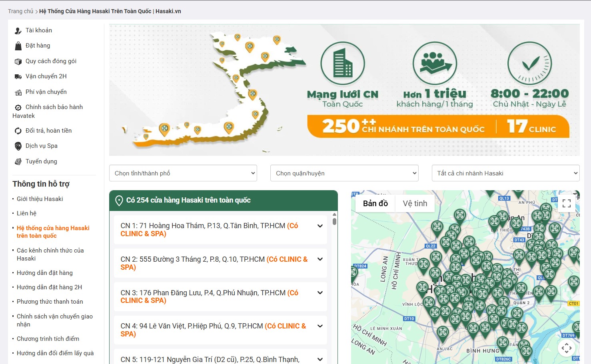591x364 pixels.
Task: Click the Đổi trả, hoàn tiền refresh icon
Action: click(x=18, y=131)
